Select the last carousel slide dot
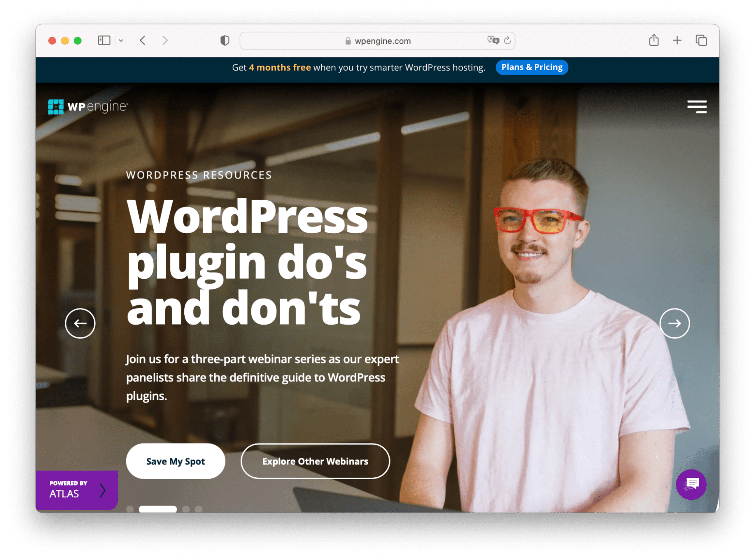Viewport: 755px width, 560px height. [199, 509]
